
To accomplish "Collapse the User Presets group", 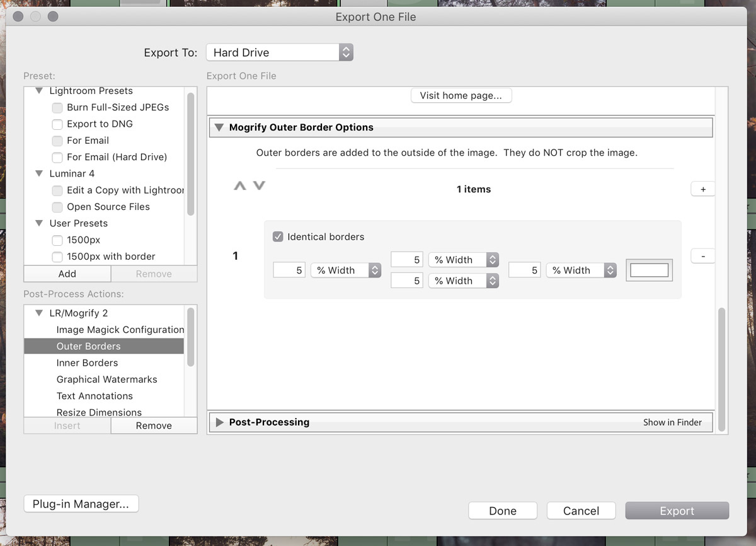I will pyautogui.click(x=40, y=224).
